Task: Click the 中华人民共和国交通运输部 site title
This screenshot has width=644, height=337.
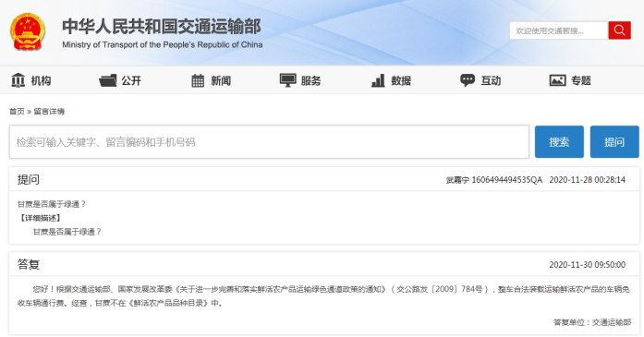Action: tap(162, 27)
